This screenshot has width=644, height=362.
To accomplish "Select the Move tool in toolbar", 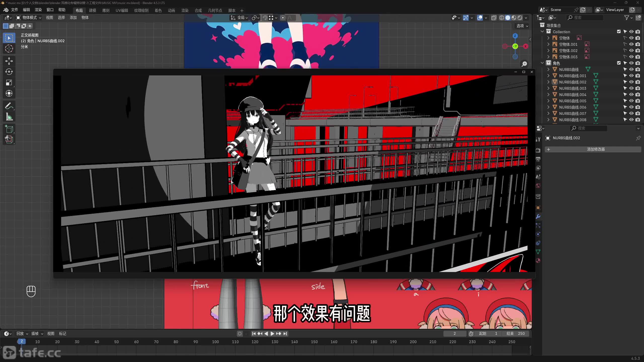I will (x=9, y=61).
